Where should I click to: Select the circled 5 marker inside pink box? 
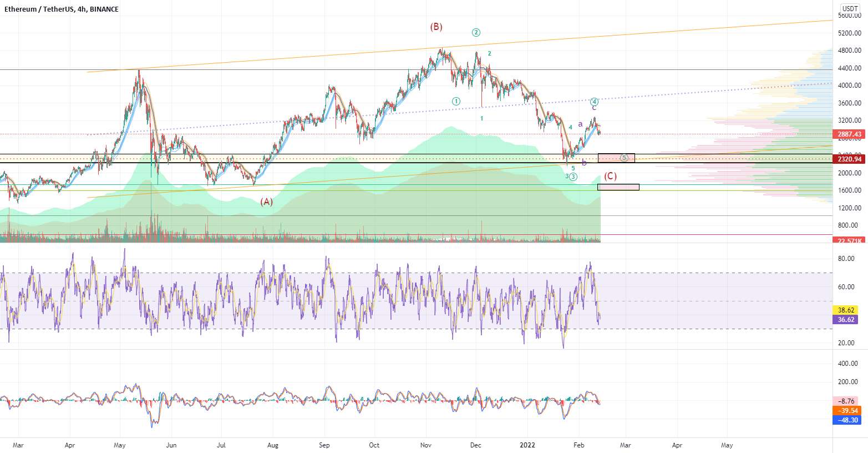625,158
